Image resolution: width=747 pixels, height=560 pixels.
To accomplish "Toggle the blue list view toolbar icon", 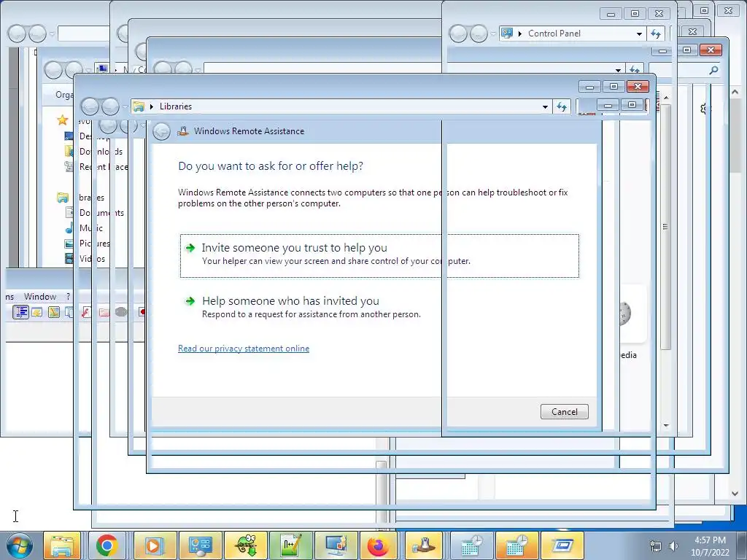I will pos(20,312).
